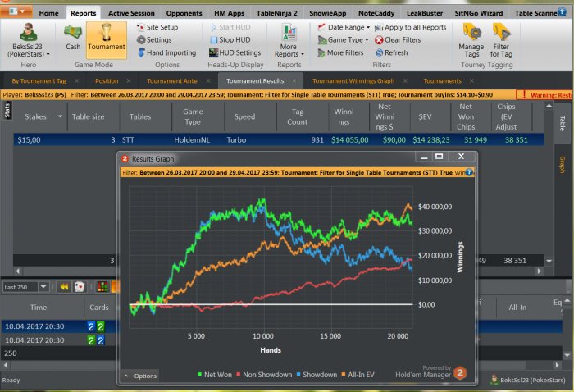Open the LeakBuster tab
Image resolution: width=574 pixels, height=392 pixels.
(425, 13)
